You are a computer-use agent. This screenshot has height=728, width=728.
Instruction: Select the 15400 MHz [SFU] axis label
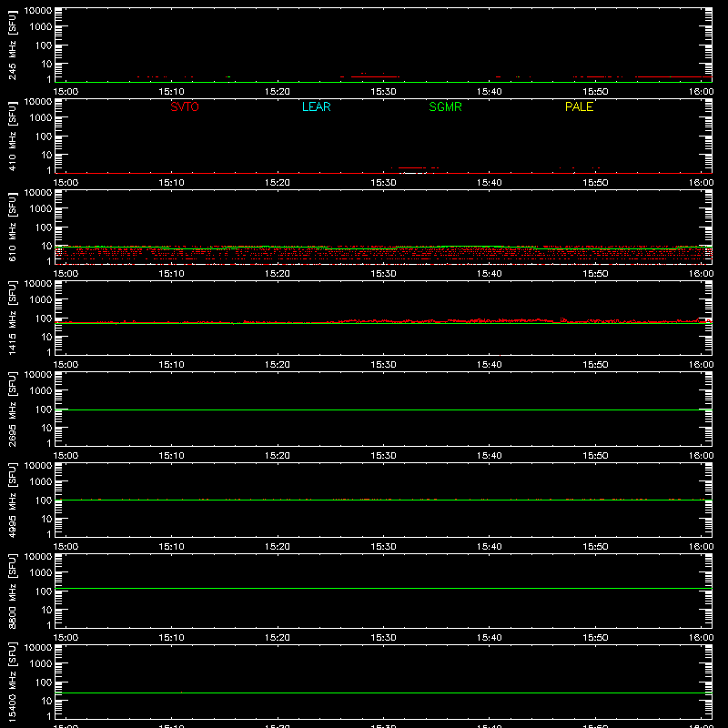(12, 682)
